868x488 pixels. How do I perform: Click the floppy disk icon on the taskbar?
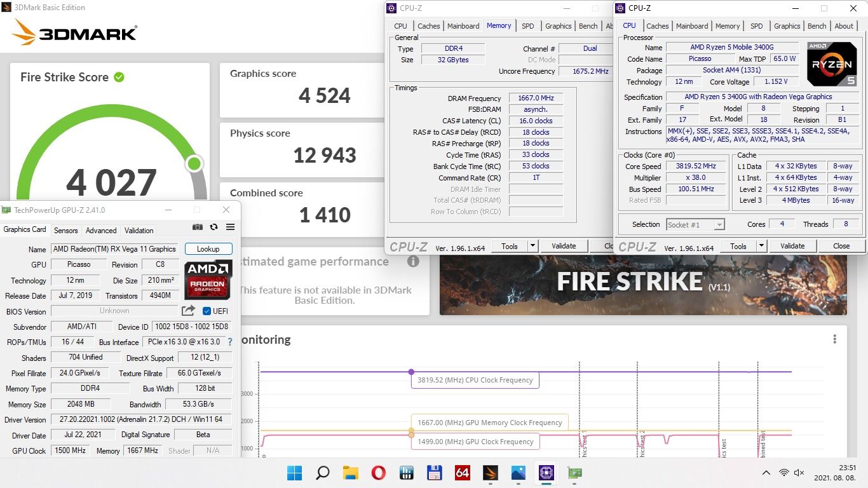coord(434,473)
